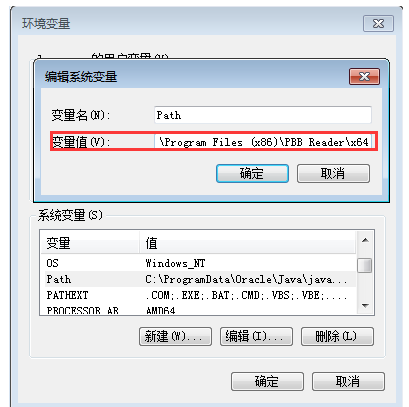Click the scrollbar down arrow in system variables
The height and width of the screenshot is (407, 409).
(365, 305)
